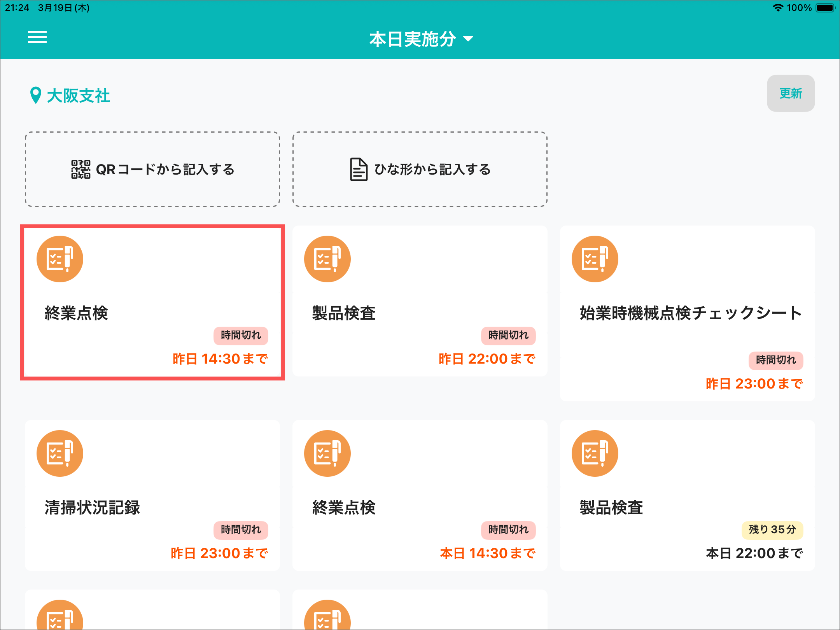Tap ひな形から記入する button

pos(420,169)
